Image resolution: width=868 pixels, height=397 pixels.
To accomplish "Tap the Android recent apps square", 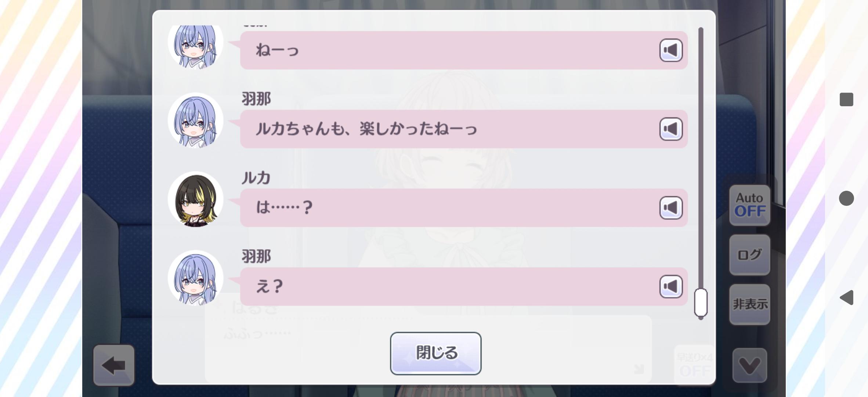I will coord(846,100).
